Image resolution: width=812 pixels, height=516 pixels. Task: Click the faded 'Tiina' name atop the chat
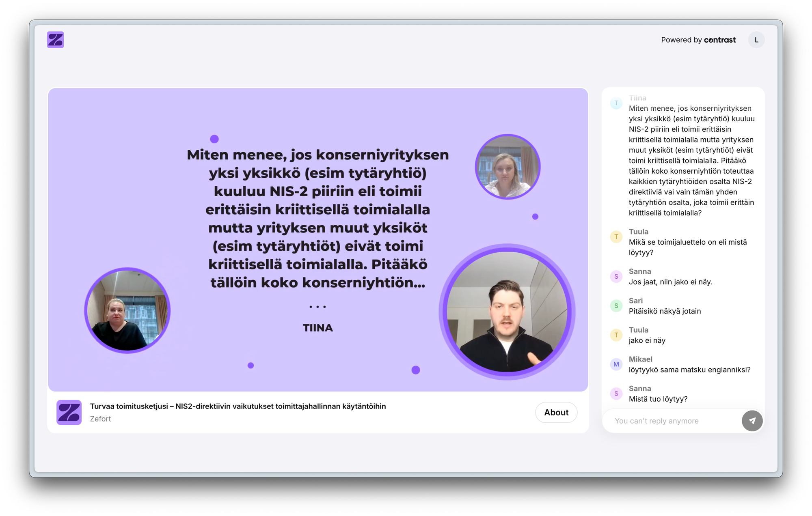click(x=637, y=98)
